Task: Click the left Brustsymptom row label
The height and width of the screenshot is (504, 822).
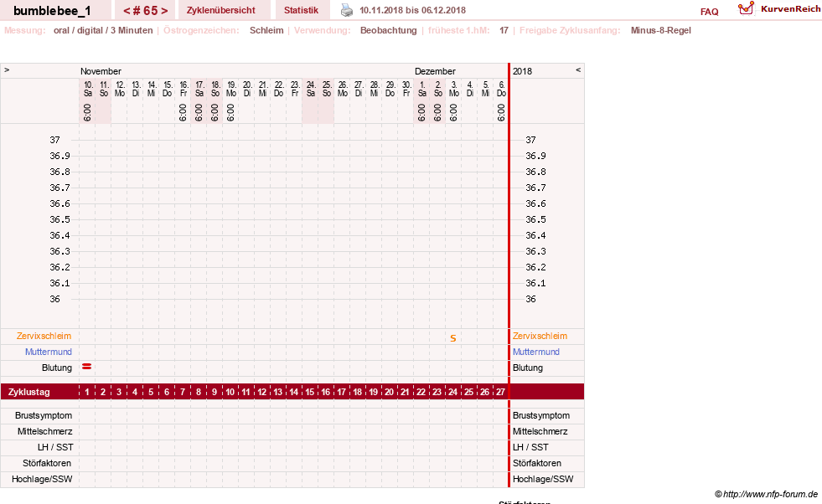Action: [x=44, y=415]
